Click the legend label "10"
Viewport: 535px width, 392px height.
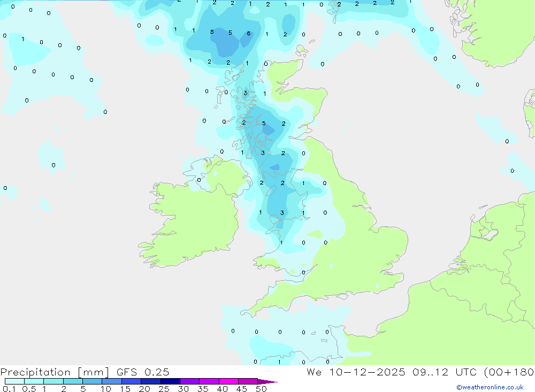click(x=106, y=389)
